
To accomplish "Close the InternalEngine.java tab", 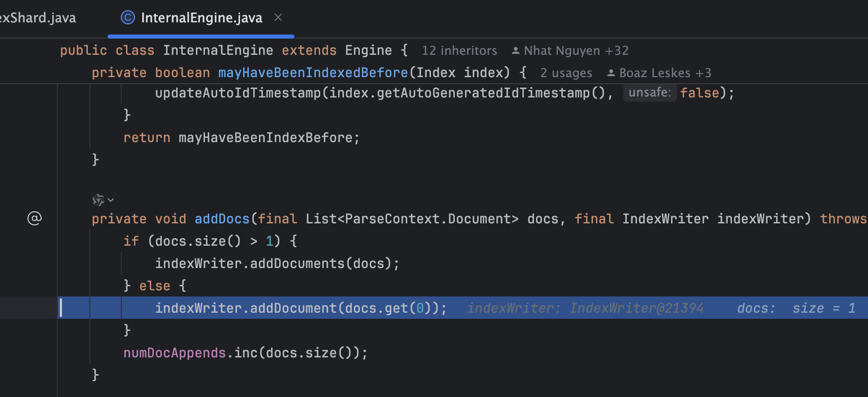I will (278, 18).
